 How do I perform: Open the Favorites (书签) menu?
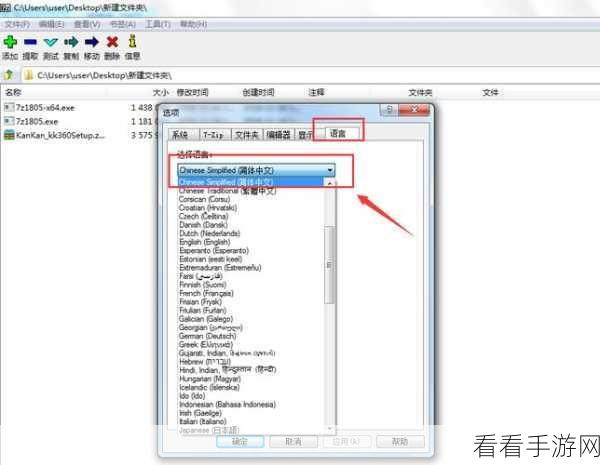coord(122,24)
